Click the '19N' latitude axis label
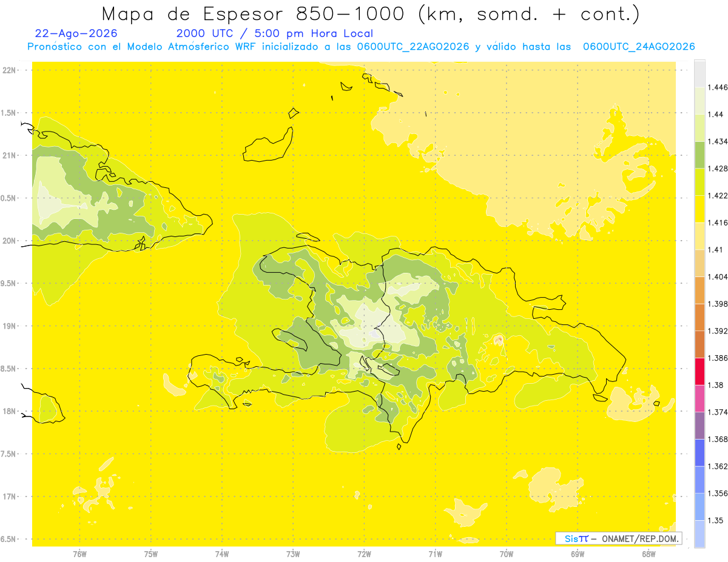This screenshot has height=562, width=728. point(8,326)
